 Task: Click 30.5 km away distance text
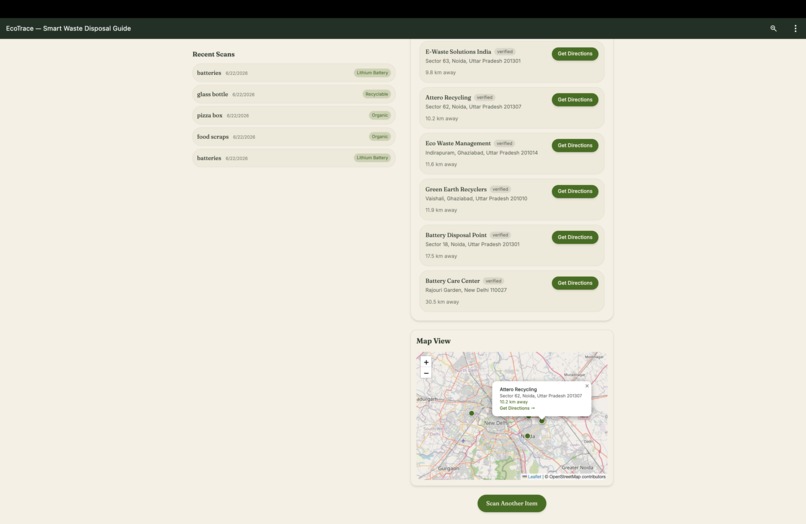[442, 302]
